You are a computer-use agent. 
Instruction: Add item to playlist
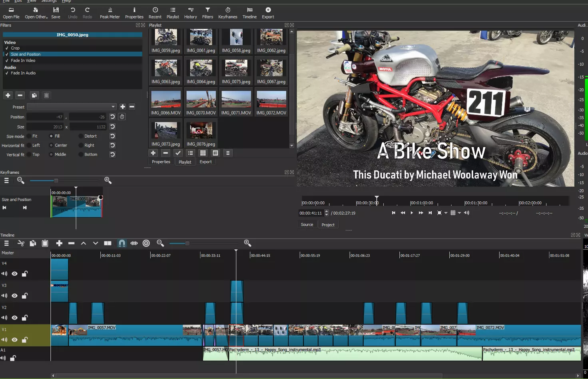[153, 153]
